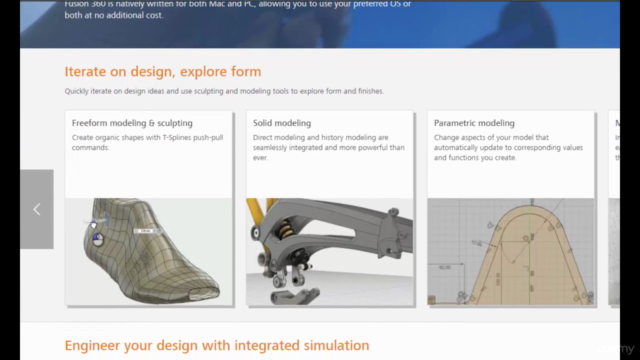
Task: Open the Parametric modeling card title
Action: 474,123
